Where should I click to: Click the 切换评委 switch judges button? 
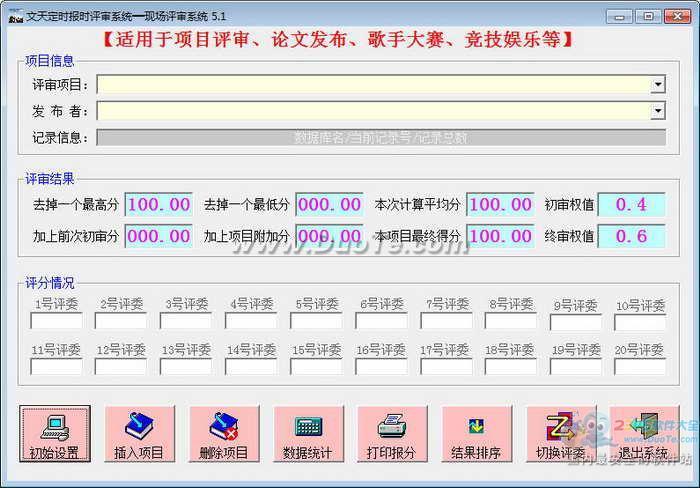tap(561, 434)
